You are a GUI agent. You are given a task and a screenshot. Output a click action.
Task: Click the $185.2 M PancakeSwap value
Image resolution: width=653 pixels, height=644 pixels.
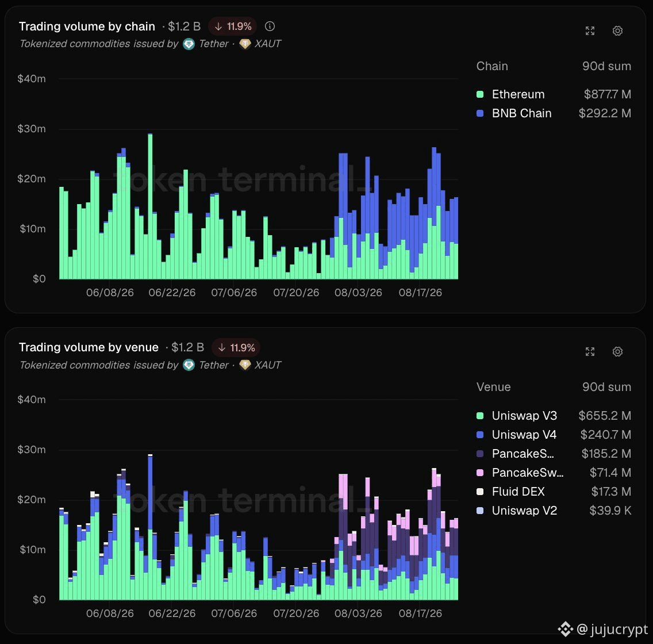(606, 454)
